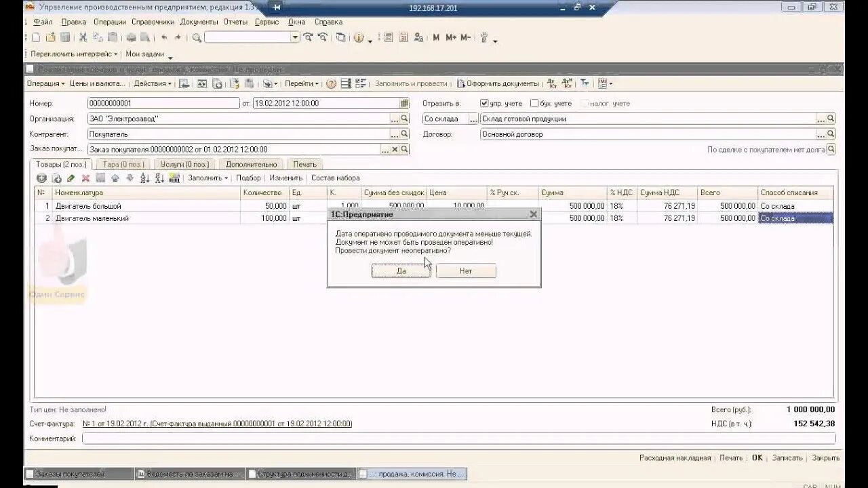Click the OK button at bottom

click(x=757, y=458)
